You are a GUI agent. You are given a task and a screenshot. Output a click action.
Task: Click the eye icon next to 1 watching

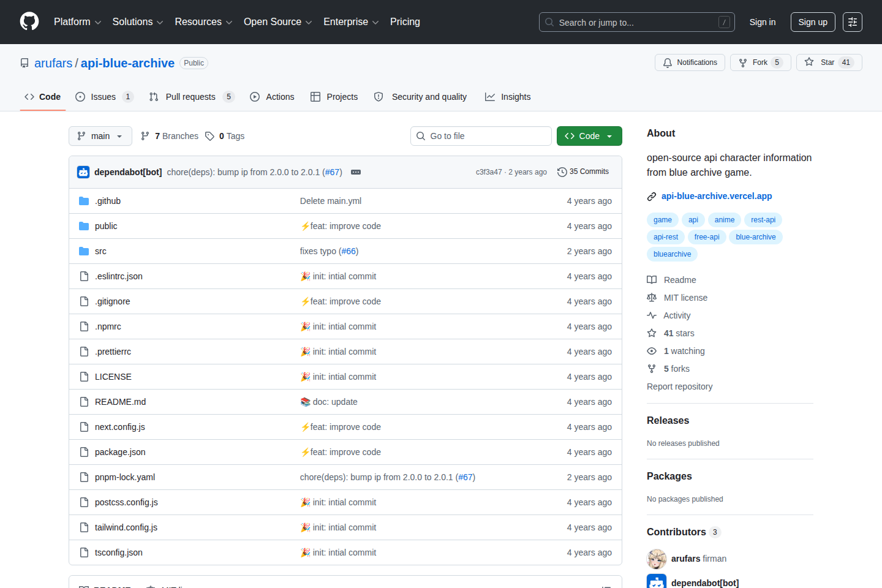(x=652, y=350)
